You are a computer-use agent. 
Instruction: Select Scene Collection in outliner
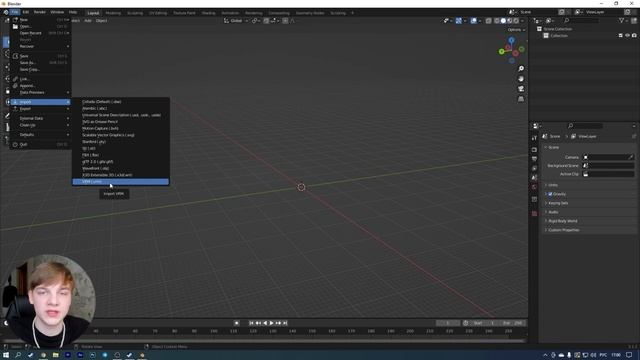point(557,29)
